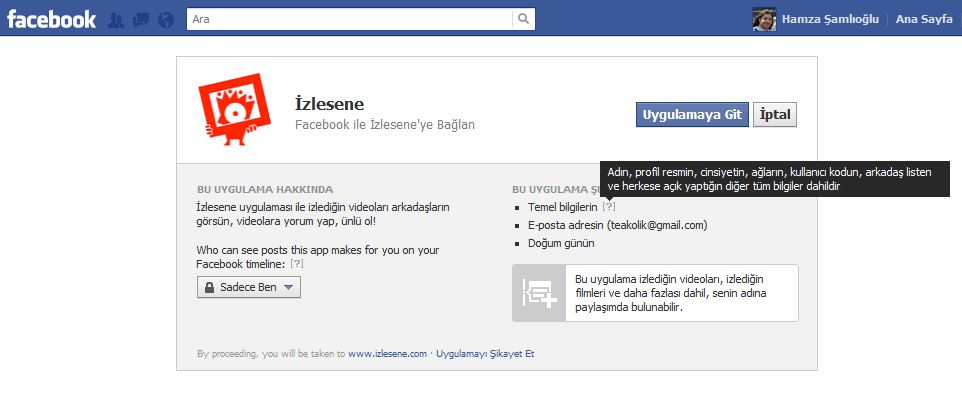Image resolution: width=962 pixels, height=398 pixels.
Task: Open notifications globe icon
Action: [x=166, y=20]
